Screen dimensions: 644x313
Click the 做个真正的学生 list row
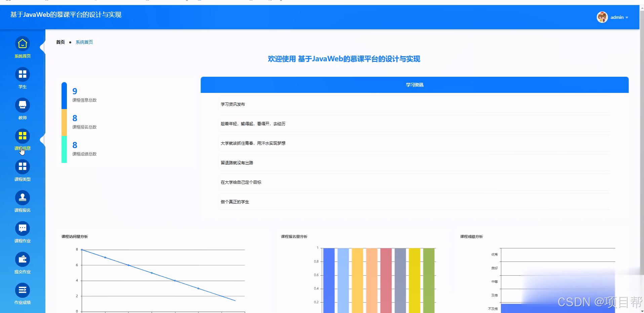click(x=235, y=202)
